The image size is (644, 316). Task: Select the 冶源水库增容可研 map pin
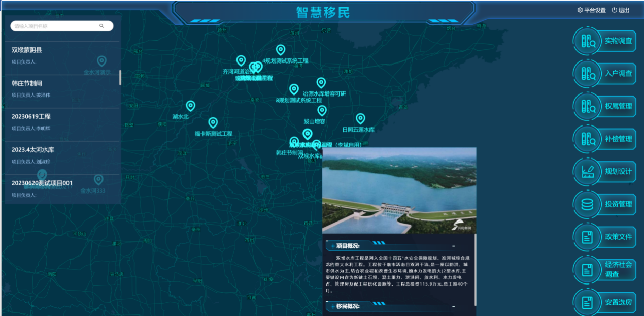[x=321, y=82]
